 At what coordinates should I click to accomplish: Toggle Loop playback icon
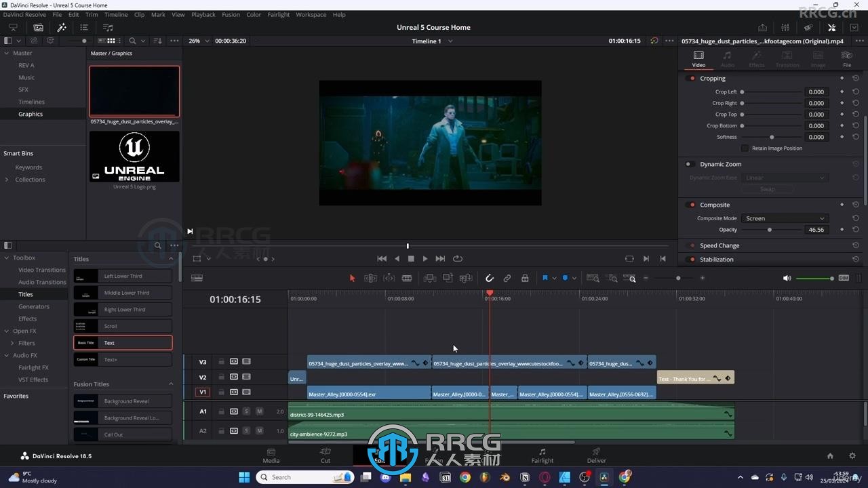458,258
